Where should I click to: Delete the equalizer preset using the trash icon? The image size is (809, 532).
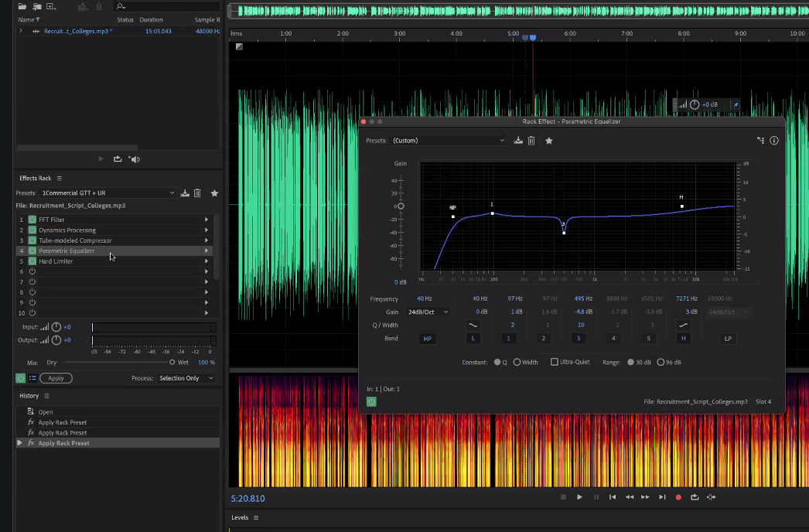coord(531,141)
